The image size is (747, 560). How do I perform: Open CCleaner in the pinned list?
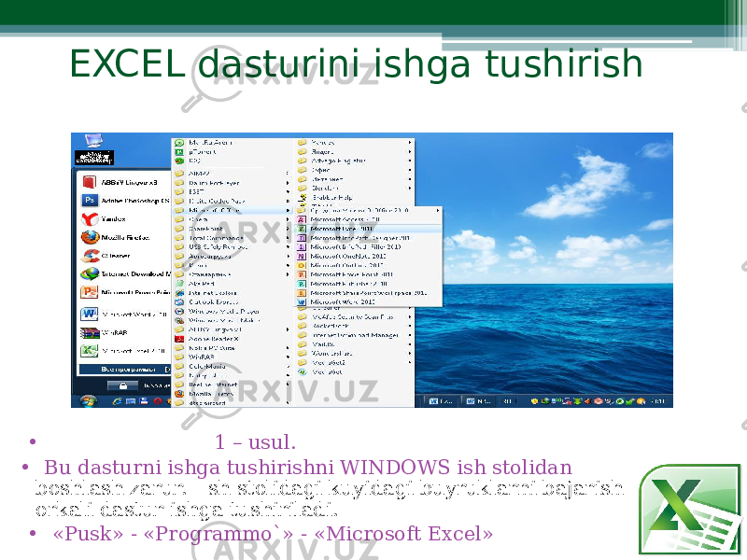pos(106,256)
